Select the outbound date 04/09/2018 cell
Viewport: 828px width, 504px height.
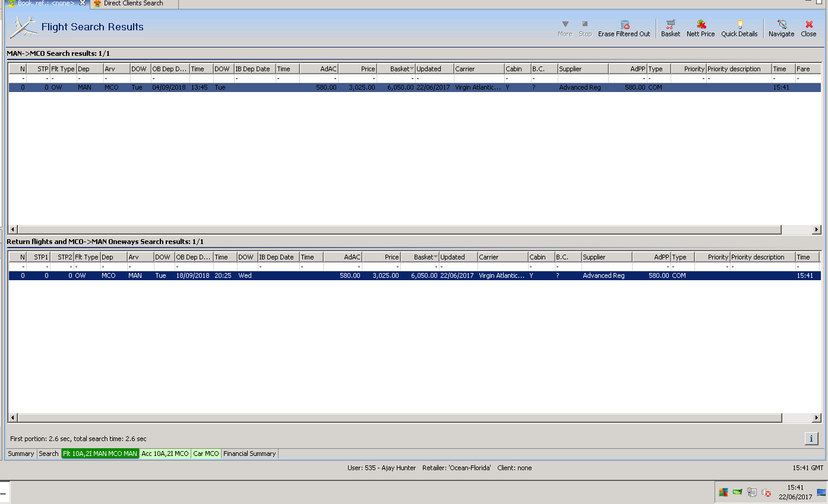170,87
